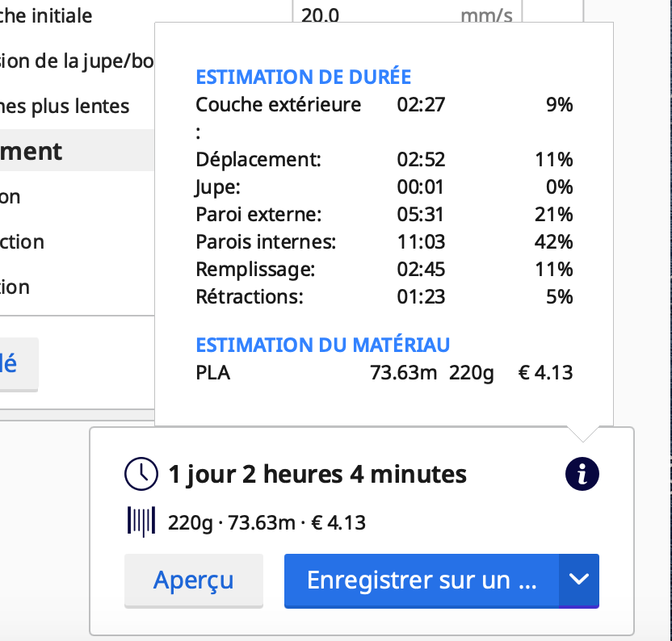Click the filament spool material icon
The width and height of the screenshot is (672, 641).
pos(141,522)
